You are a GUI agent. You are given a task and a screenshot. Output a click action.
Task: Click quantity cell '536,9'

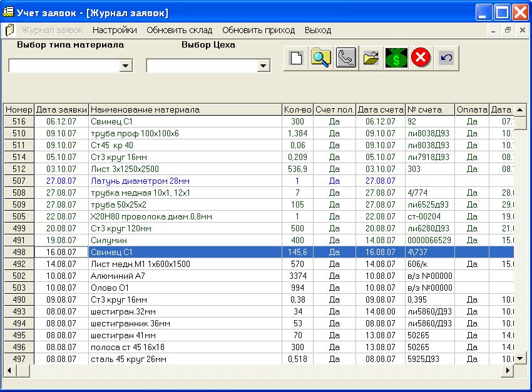pos(297,169)
